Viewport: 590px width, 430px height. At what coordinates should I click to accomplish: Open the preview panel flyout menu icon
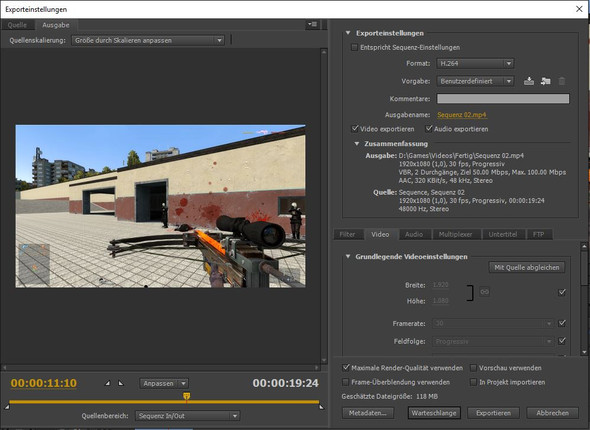click(312, 24)
